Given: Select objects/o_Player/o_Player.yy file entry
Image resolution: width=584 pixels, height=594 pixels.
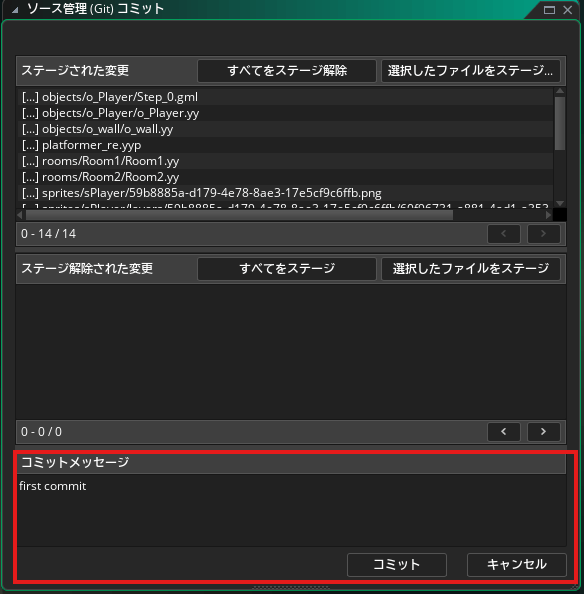Looking at the screenshot, I should [285, 113].
